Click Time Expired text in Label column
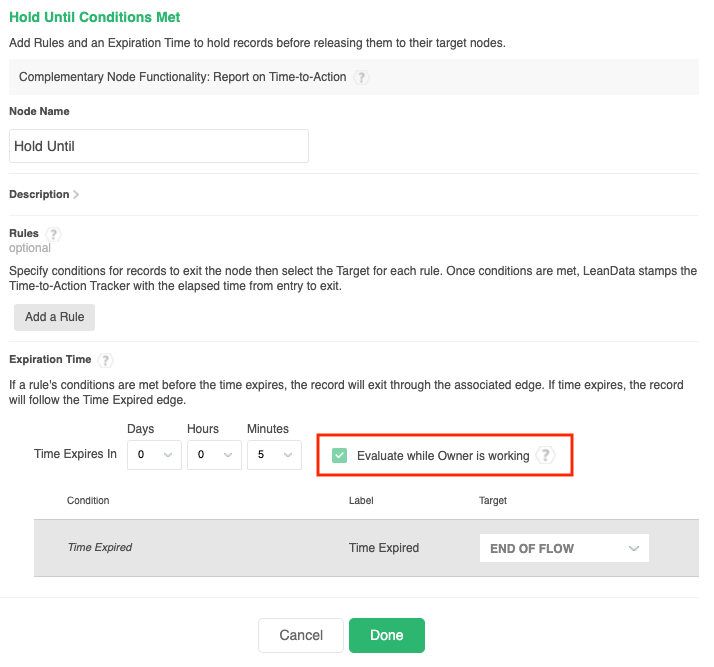Image resolution: width=714 pixels, height=667 pixels. pos(384,548)
